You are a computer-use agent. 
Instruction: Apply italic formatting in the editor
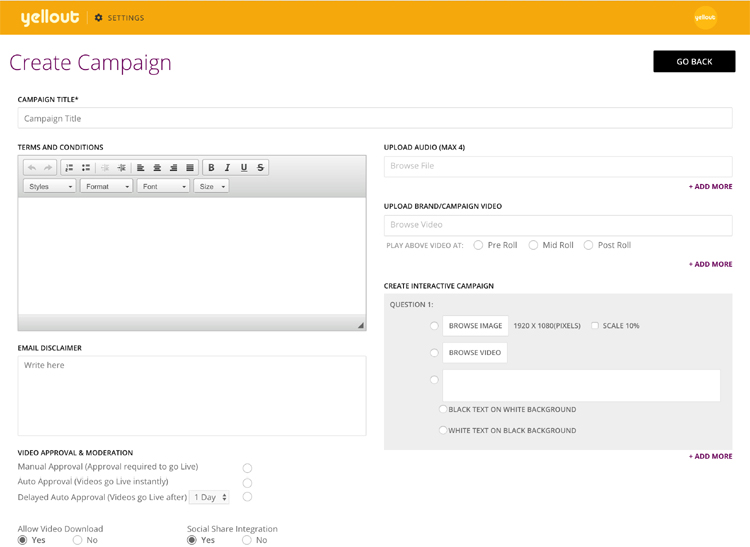228,168
